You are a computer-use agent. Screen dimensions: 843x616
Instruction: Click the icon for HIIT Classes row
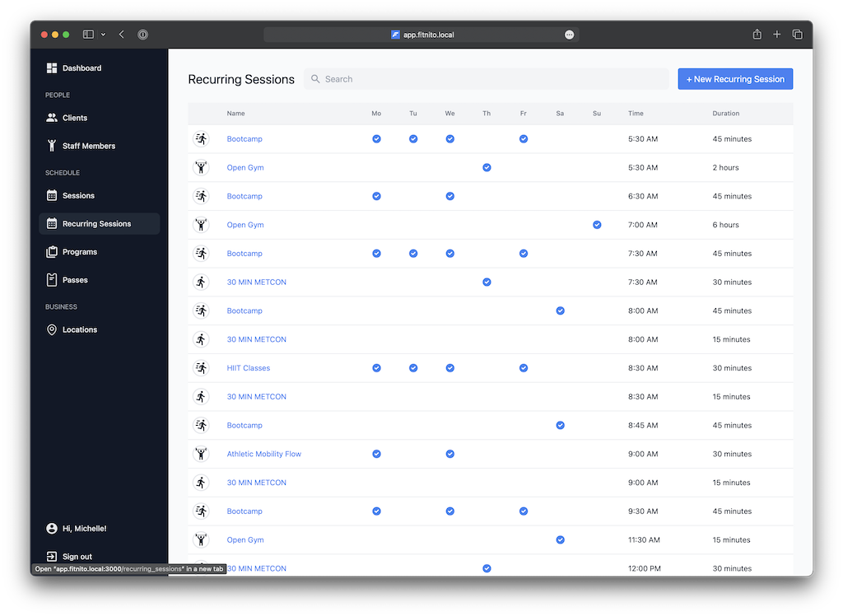tap(201, 368)
